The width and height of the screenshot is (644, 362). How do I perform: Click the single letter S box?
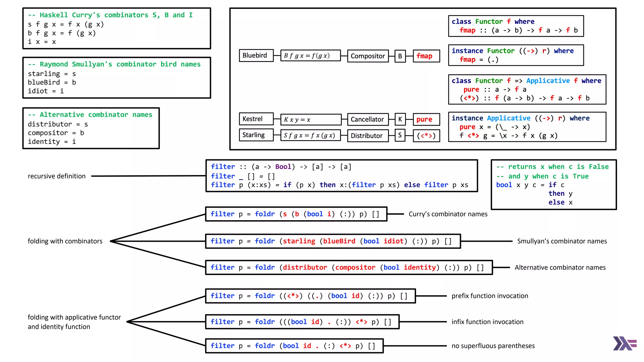pyautogui.click(x=400, y=135)
